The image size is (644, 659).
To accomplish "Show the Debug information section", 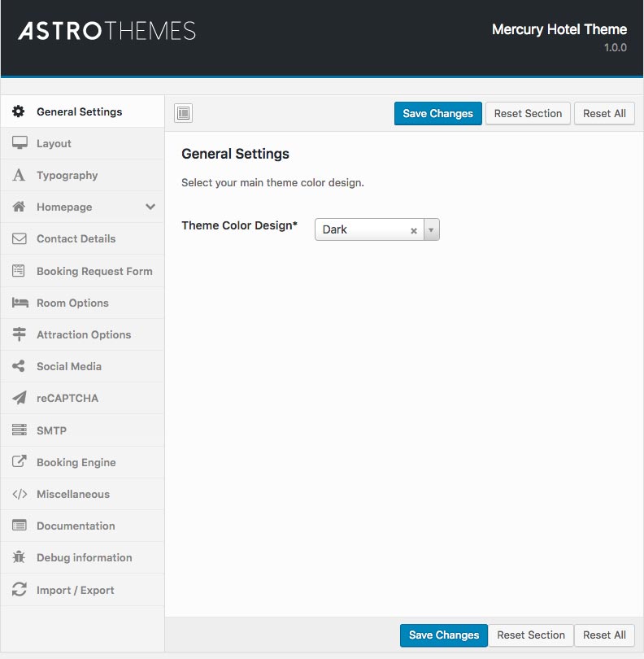I will 82,557.
